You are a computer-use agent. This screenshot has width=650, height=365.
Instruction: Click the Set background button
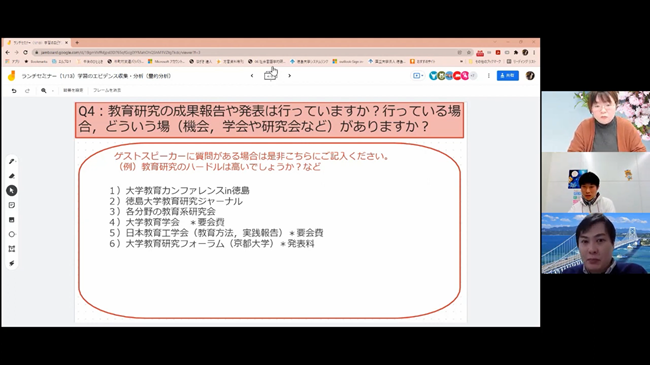pyautogui.click(x=73, y=90)
